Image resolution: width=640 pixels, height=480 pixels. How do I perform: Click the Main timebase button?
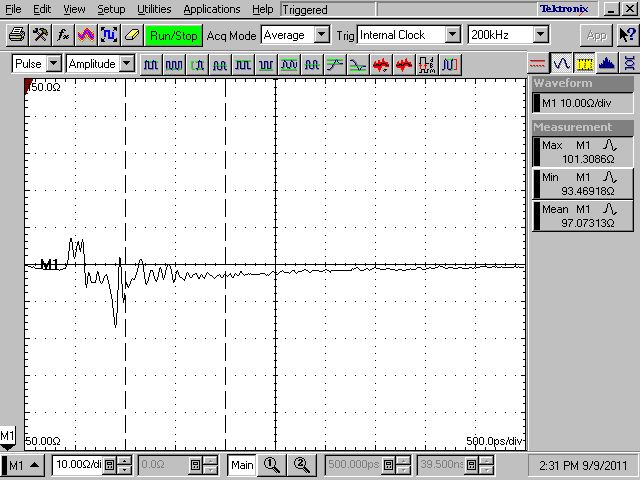pos(242,465)
